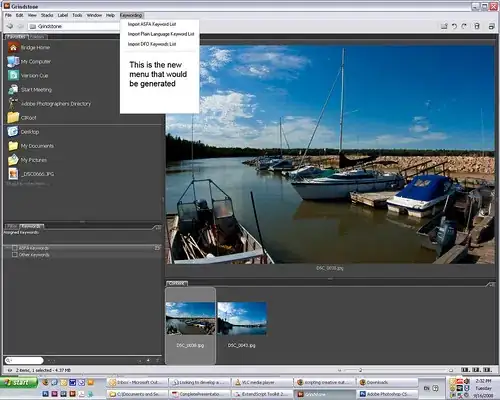Click the Go Back arrow
This screenshot has height=400, width=500.
point(10,26)
